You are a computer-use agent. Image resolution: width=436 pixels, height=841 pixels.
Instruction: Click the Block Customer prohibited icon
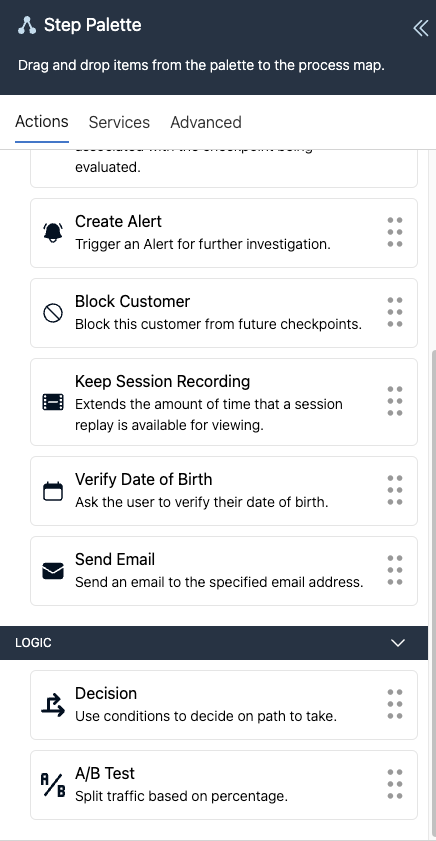pyautogui.click(x=53, y=313)
